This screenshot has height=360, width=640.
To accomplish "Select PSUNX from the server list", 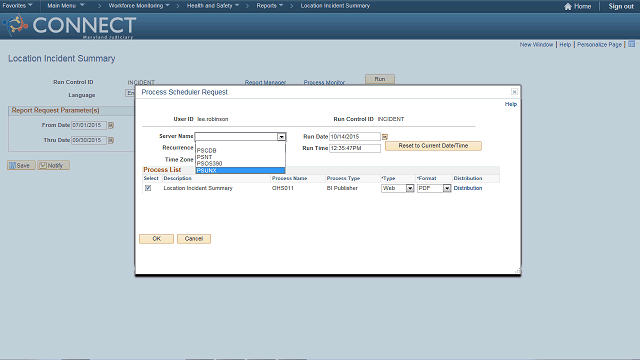I will pos(240,171).
